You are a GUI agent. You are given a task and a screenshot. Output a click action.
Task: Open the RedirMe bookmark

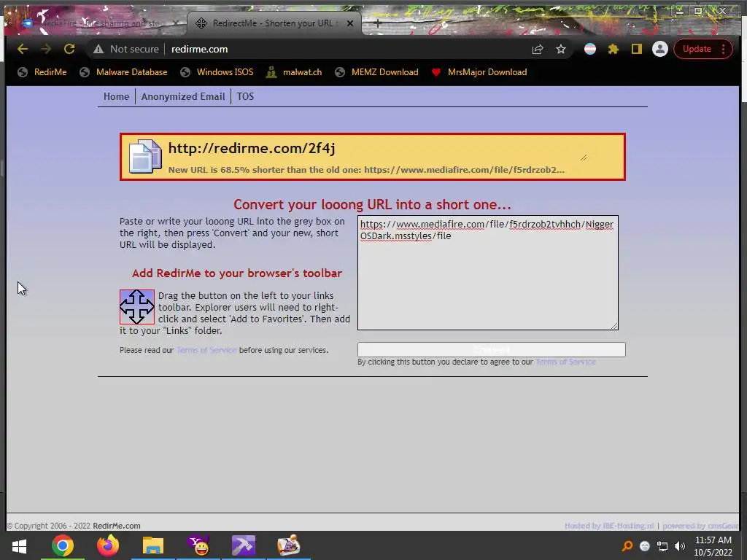pyautogui.click(x=42, y=72)
